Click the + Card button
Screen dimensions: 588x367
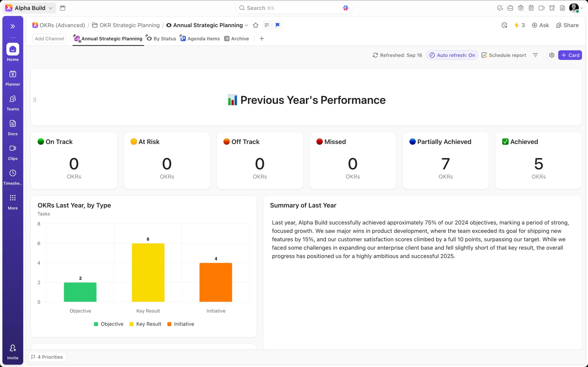(x=570, y=55)
